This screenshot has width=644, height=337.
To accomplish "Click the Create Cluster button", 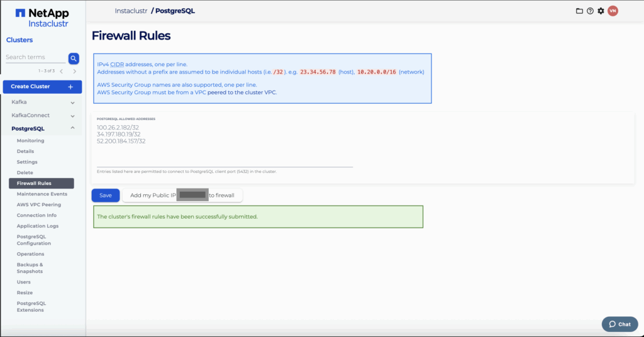I will [x=42, y=87].
